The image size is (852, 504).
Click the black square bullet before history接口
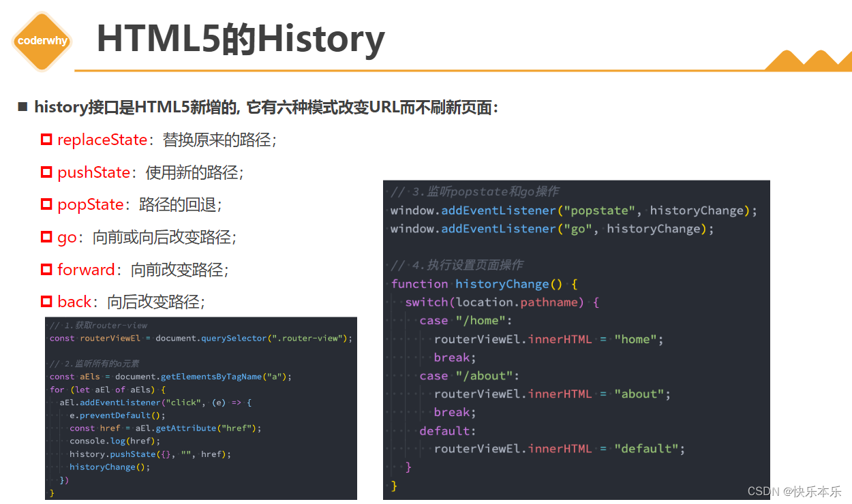click(22, 106)
